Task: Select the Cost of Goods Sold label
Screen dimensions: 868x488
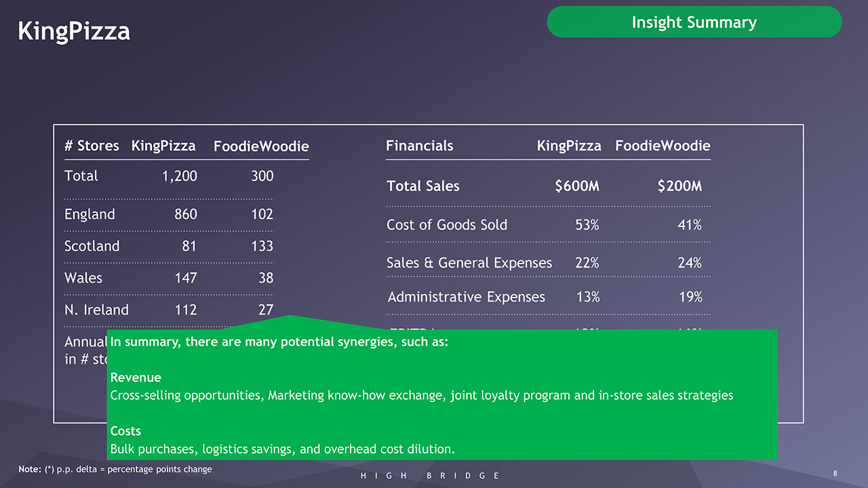Action: point(446,225)
